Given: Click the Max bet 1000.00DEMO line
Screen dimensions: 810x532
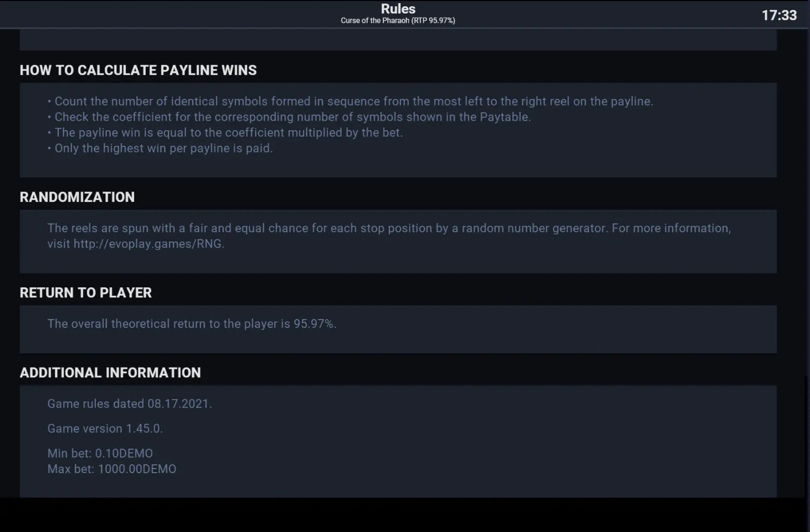Looking at the screenshot, I should click(x=112, y=469).
